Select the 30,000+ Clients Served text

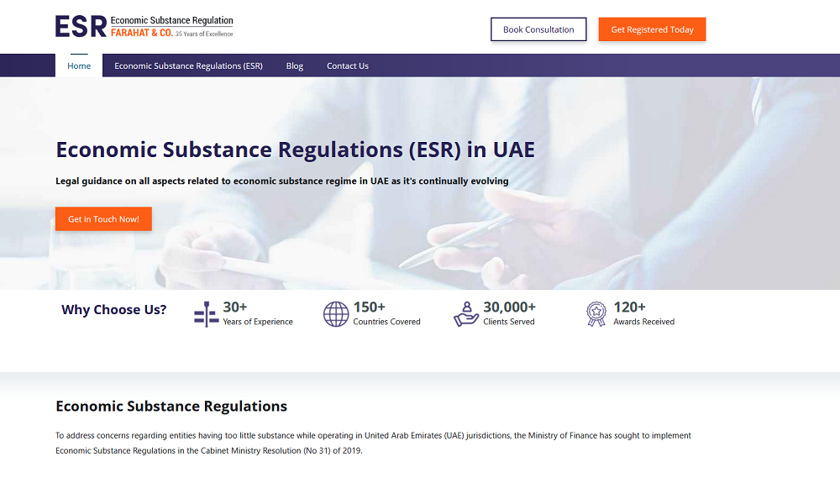[509, 313]
